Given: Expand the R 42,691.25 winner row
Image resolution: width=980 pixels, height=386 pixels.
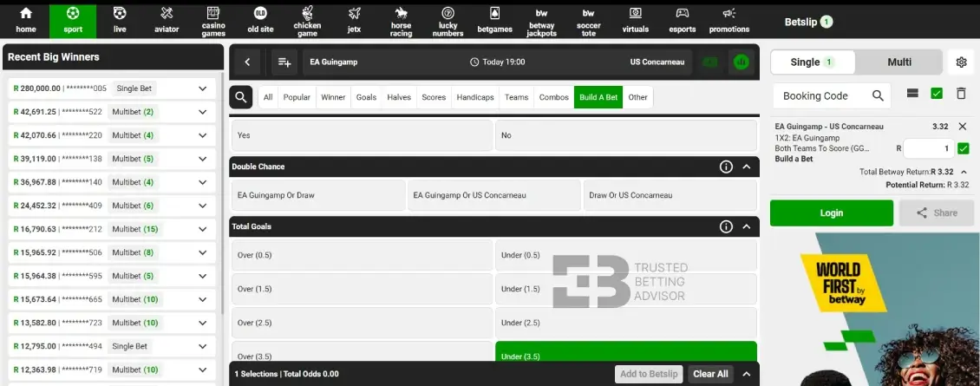Looking at the screenshot, I should pyautogui.click(x=202, y=112).
